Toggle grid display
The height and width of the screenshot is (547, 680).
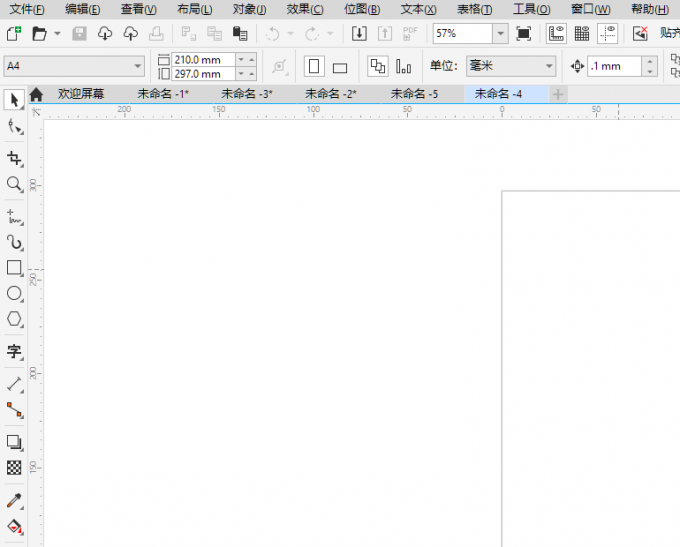click(582, 33)
